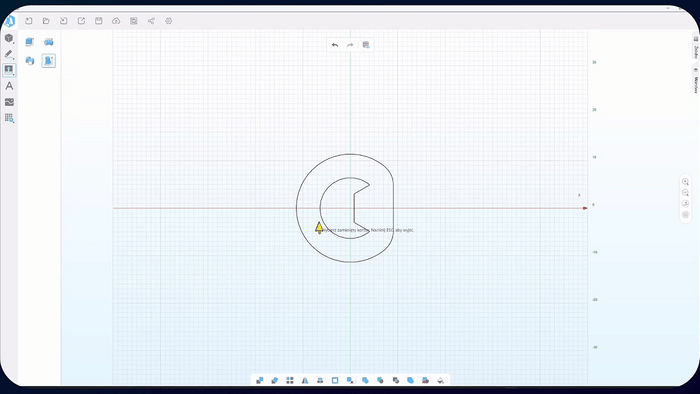
Task: Click the import arrow-in icon
Action: pos(63,21)
